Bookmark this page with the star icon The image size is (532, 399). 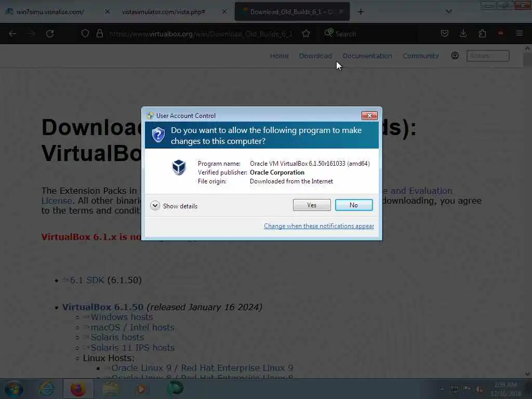[305, 34]
